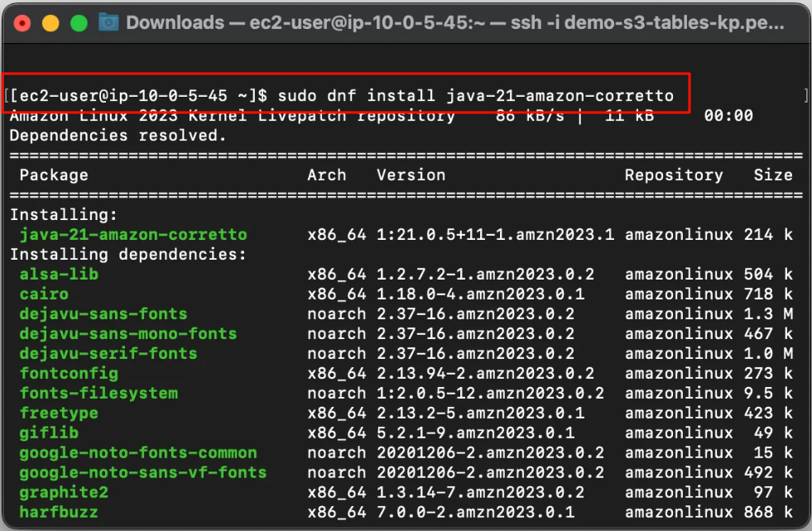Click the yellow minimize window button
The width and height of the screenshot is (812, 531).
(50, 23)
